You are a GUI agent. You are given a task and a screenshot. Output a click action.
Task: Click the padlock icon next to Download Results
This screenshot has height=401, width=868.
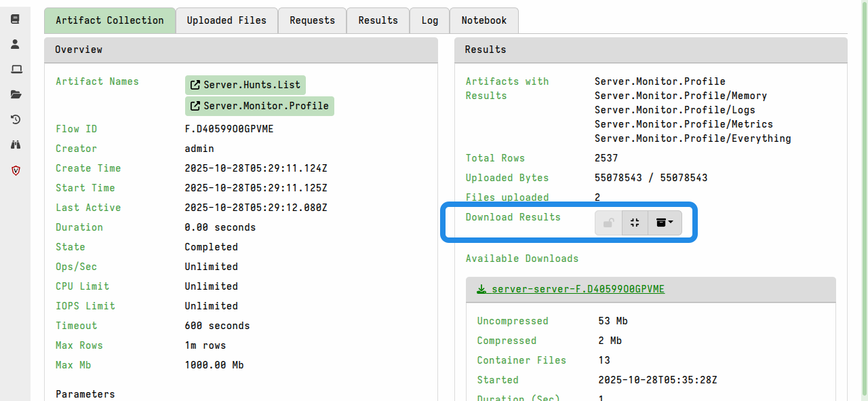click(x=608, y=223)
